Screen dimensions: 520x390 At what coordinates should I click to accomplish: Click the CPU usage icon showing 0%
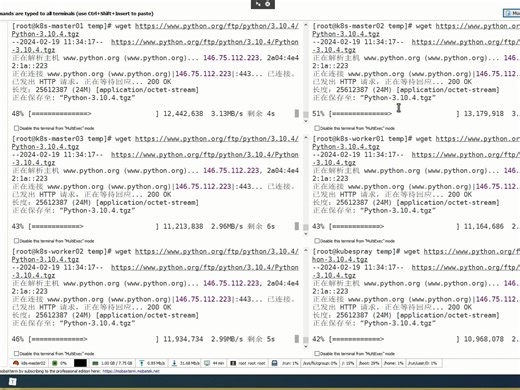tap(55, 363)
